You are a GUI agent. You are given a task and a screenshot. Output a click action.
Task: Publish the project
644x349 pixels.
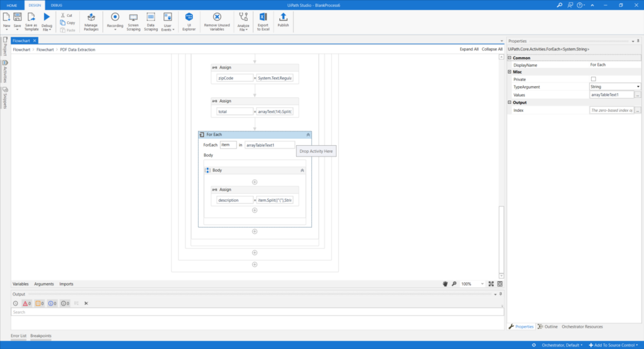(283, 20)
